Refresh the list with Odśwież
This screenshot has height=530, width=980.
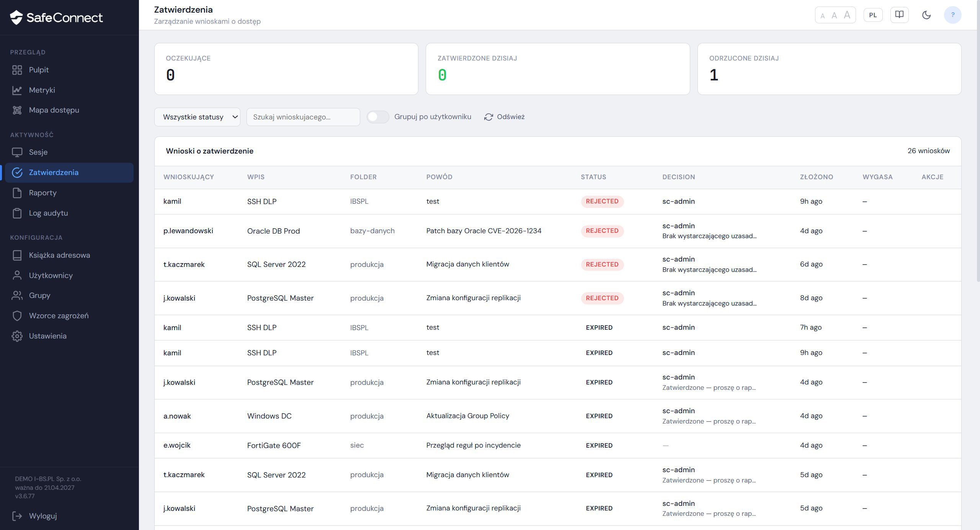(x=505, y=117)
